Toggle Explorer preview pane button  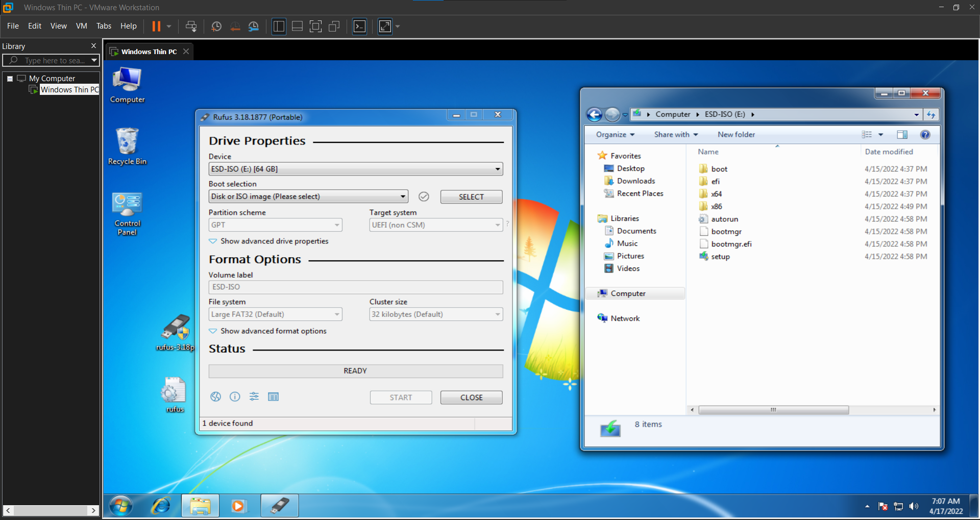click(x=902, y=135)
